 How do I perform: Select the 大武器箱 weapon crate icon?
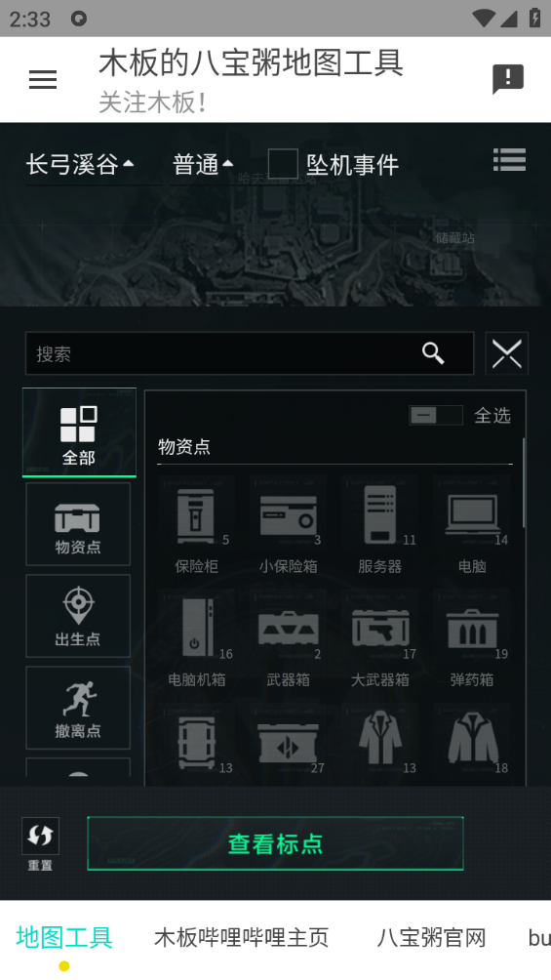point(379,629)
